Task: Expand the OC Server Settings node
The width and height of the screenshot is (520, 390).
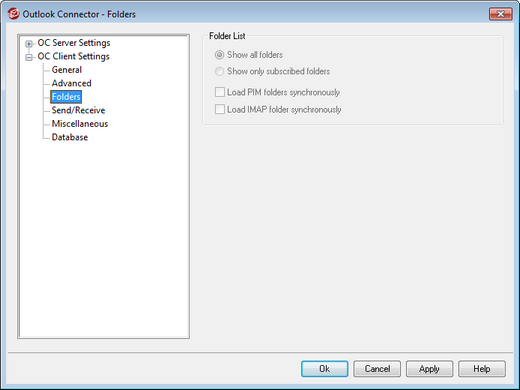Action: tap(29, 44)
